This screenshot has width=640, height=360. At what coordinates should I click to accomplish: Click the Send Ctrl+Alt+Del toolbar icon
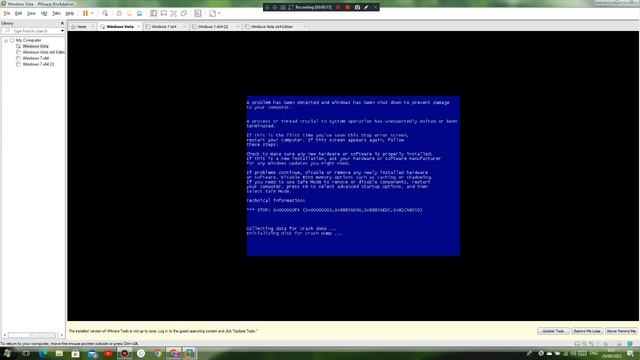[x=105, y=13]
